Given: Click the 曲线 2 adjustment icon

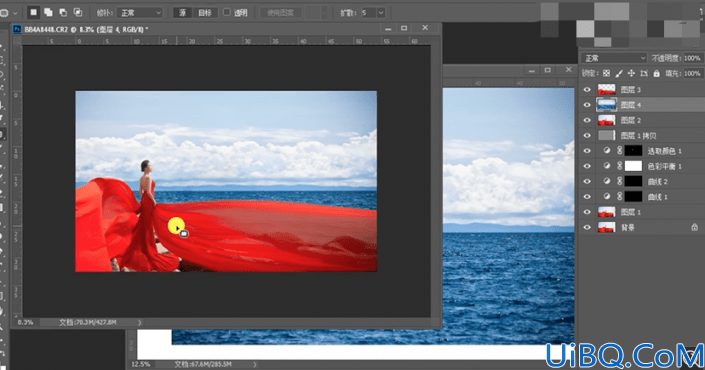Looking at the screenshot, I should (607, 181).
